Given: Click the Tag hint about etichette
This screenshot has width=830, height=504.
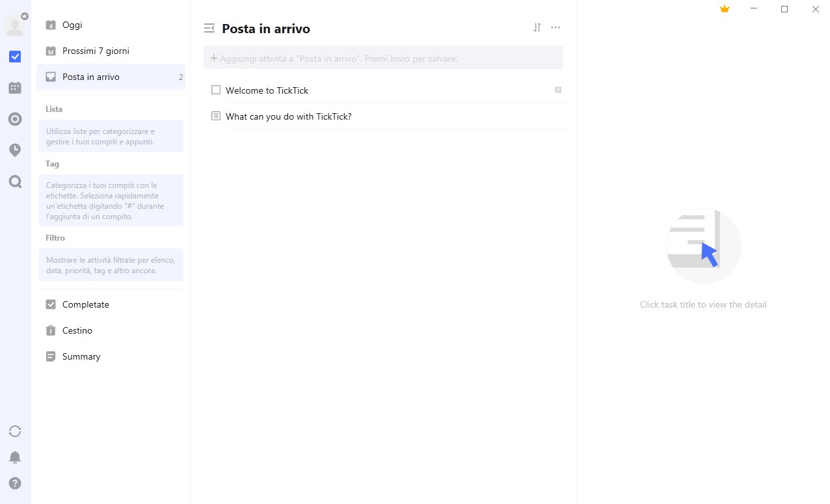Looking at the screenshot, I should [111, 200].
